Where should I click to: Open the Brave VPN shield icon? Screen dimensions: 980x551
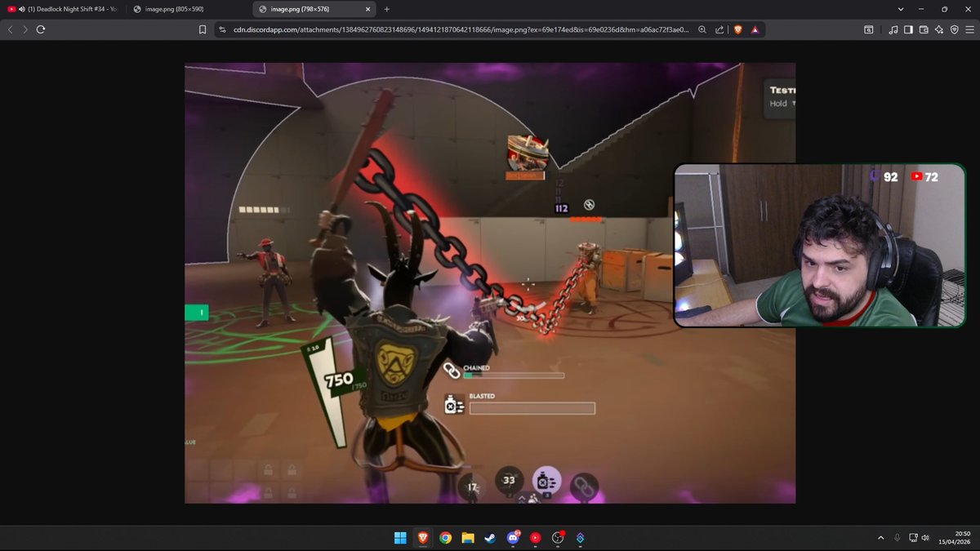(x=954, y=29)
